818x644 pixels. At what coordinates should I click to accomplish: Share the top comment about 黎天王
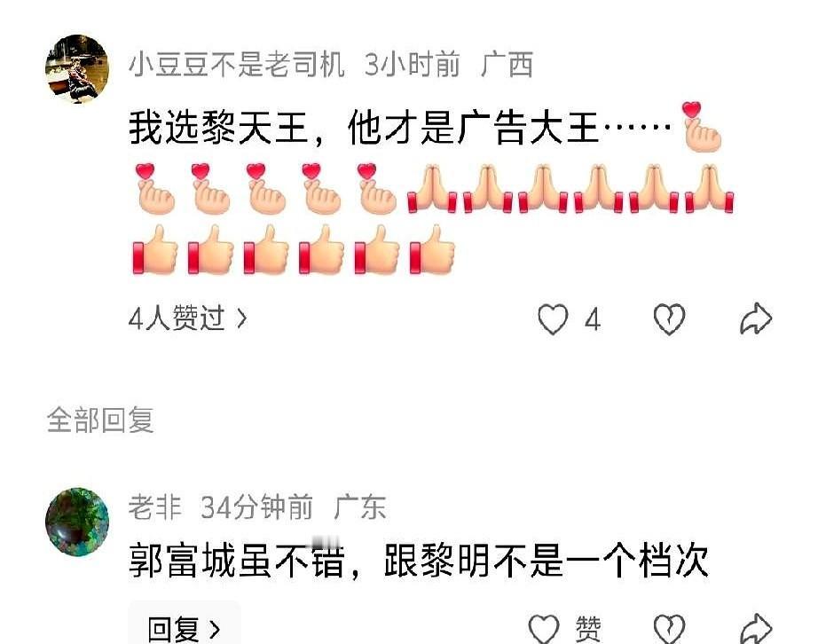(x=756, y=318)
